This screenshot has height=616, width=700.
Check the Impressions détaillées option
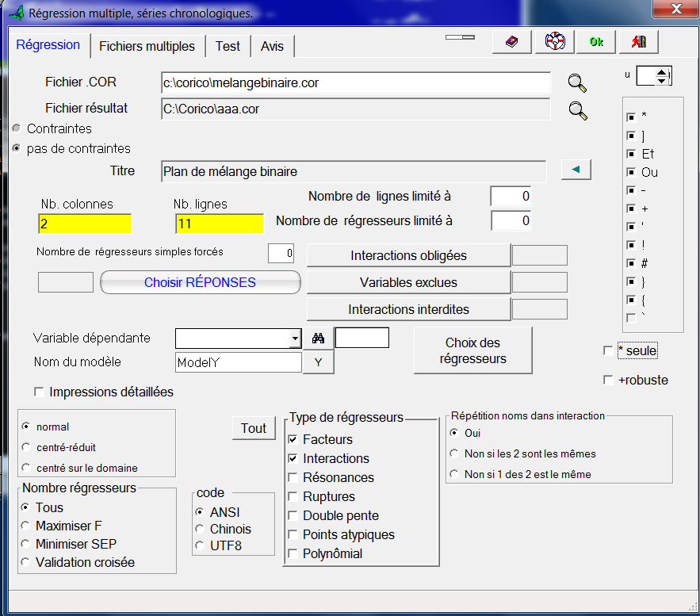click(39, 392)
